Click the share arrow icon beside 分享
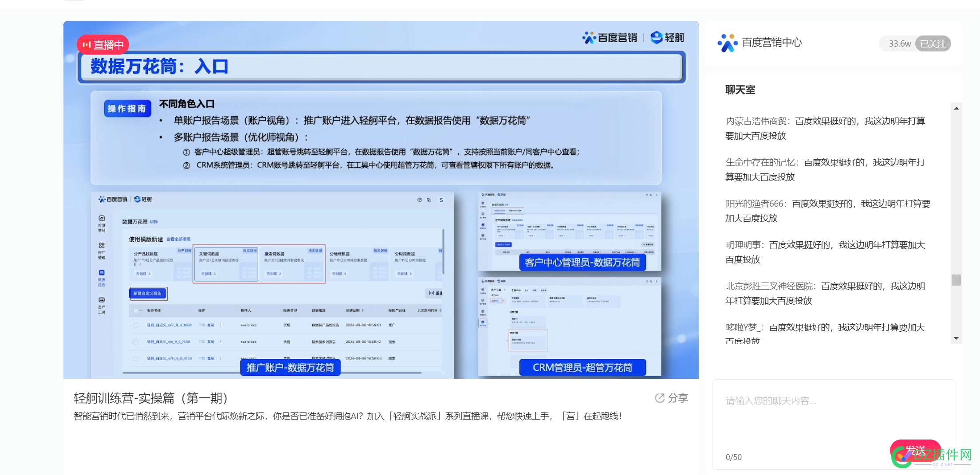Viewport: 980px width, 475px height. click(660, 398)
